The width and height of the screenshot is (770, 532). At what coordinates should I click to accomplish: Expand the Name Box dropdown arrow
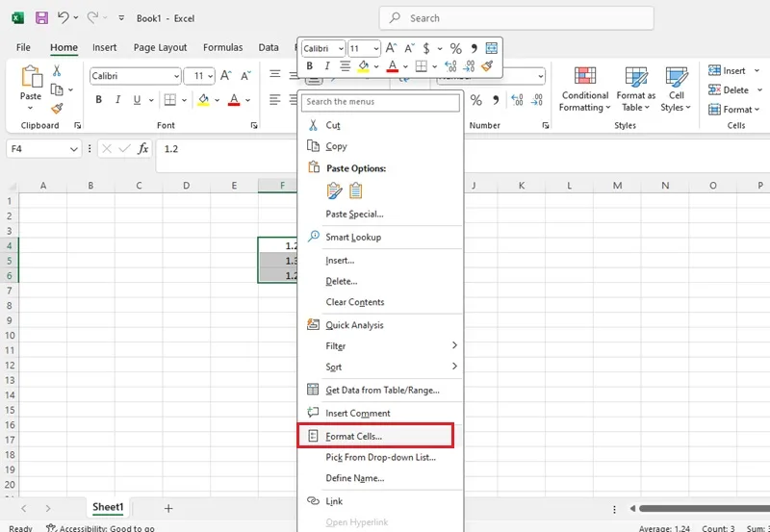tap(74, 149)
